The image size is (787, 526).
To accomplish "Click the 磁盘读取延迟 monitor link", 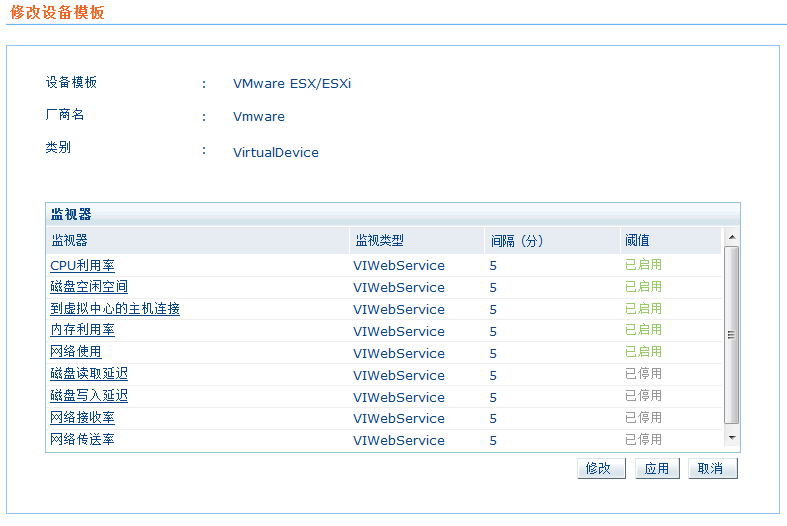I will pyautogui.click(x=89, y=375).
